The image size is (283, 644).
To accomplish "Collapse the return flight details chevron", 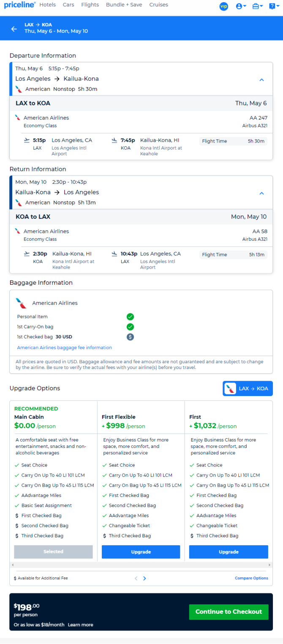I will click(x=261, y=193).
